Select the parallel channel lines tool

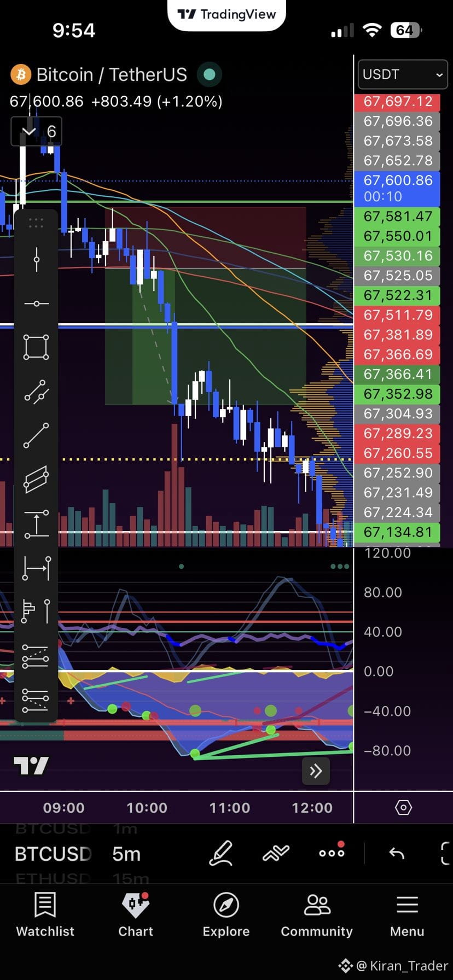(36, 392)
